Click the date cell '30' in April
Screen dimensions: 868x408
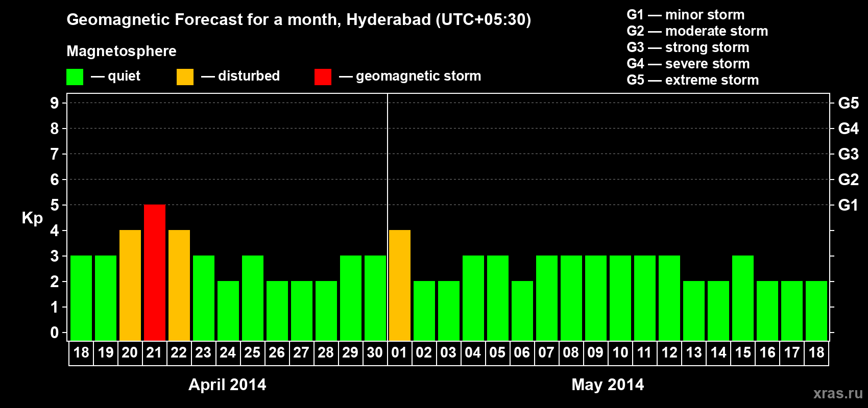pyautogui.click(x=375, y=353)
